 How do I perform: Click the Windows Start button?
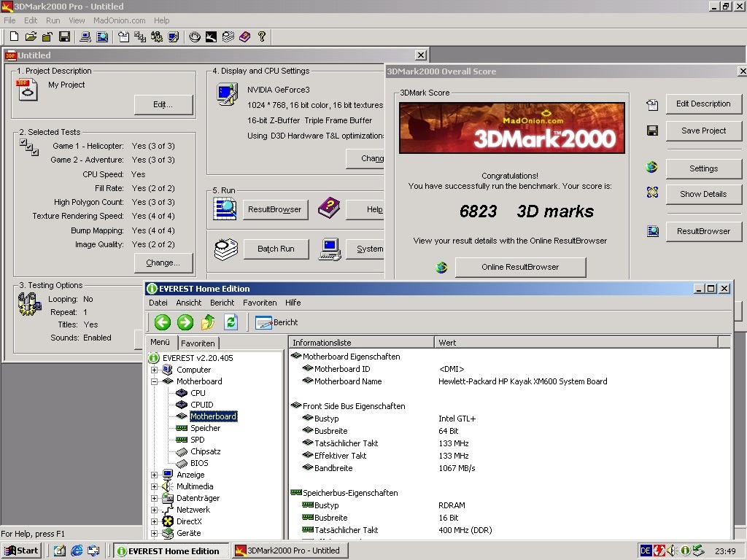21,551
